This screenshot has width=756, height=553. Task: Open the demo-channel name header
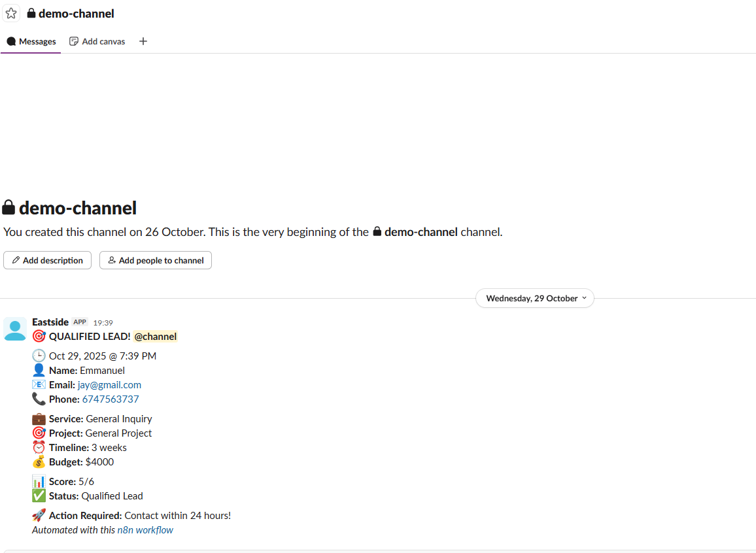coord(76,14)
